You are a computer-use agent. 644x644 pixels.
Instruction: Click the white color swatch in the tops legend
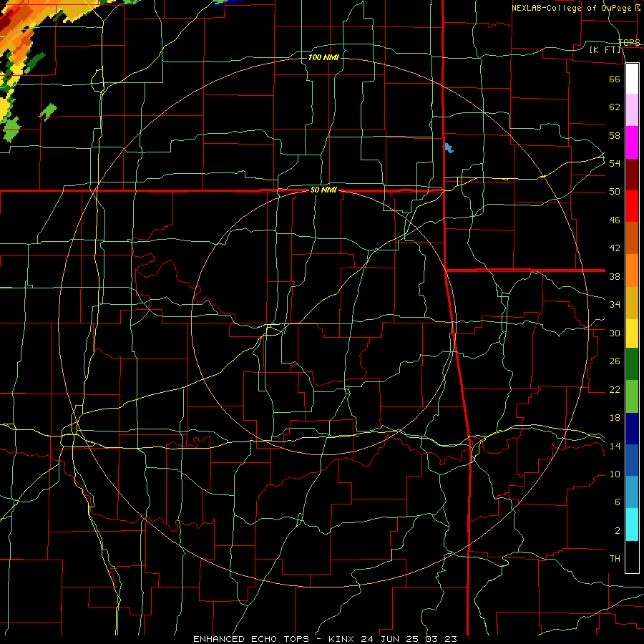632,79
